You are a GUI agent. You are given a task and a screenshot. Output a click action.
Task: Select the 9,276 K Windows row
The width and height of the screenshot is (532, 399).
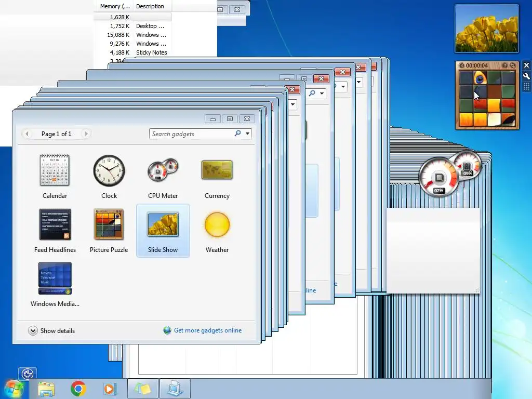tap(132, 44)
